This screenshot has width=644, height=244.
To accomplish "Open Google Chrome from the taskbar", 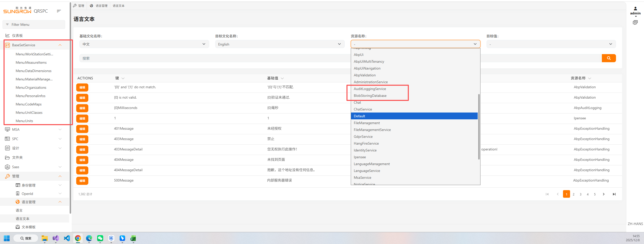I will point(78,238).
